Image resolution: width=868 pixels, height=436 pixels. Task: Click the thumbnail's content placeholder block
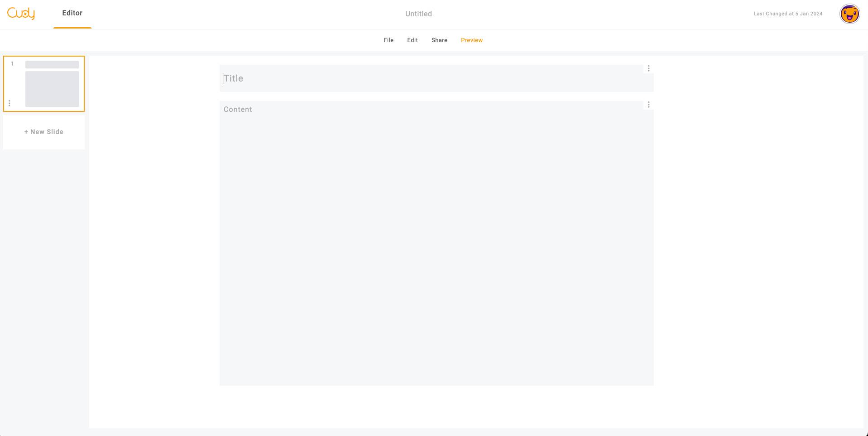pyautogui.click(x=52, y=89)
